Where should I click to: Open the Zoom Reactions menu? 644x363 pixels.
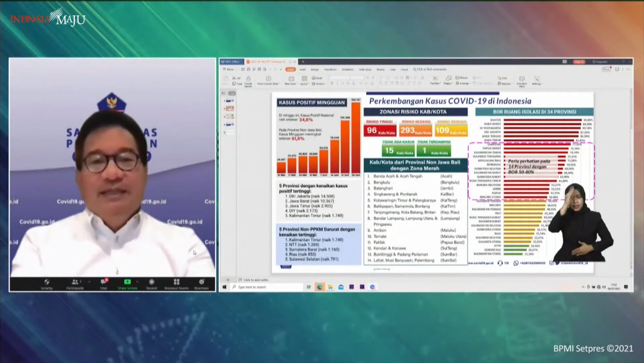tap(201, 283)
